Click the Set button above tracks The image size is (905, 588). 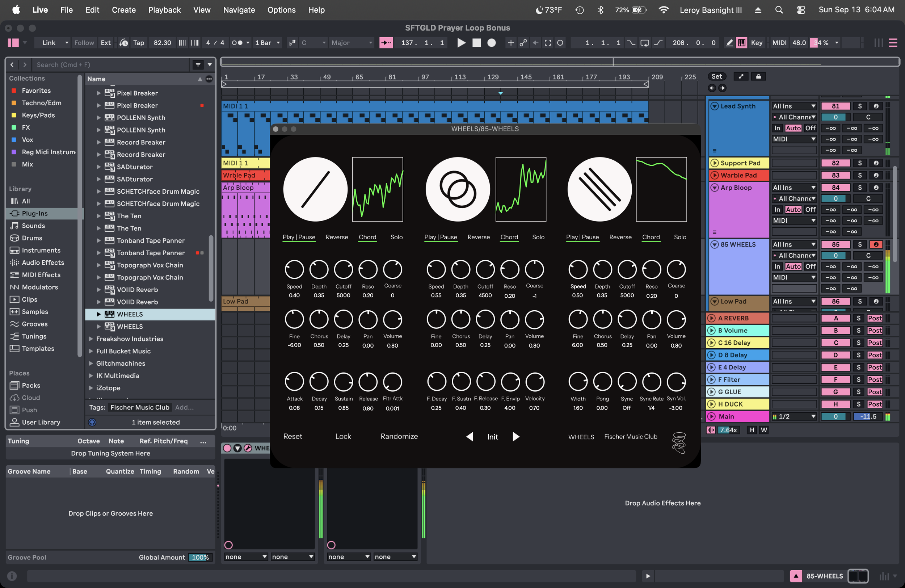[717, 76]
